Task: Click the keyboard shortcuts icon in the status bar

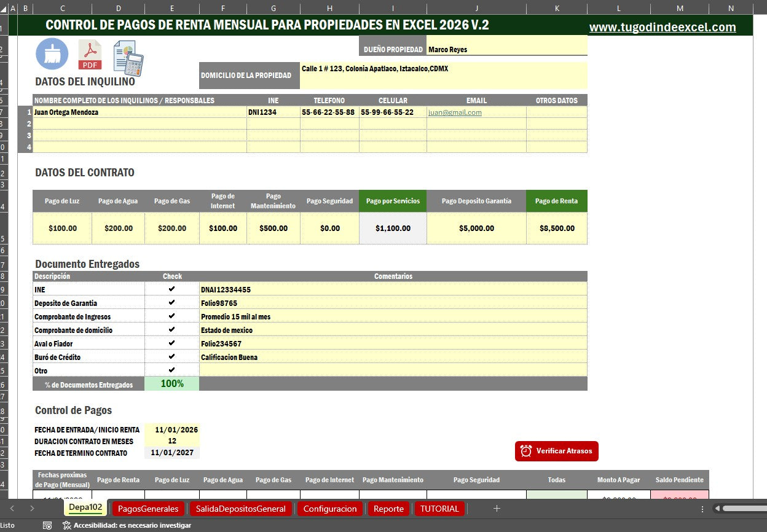Action: point(48,525)
